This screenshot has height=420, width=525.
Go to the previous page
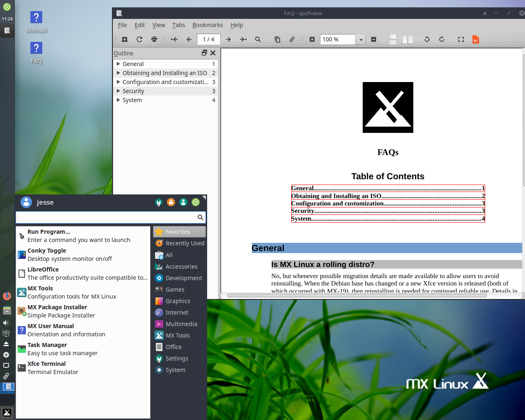tap(189, 39)
